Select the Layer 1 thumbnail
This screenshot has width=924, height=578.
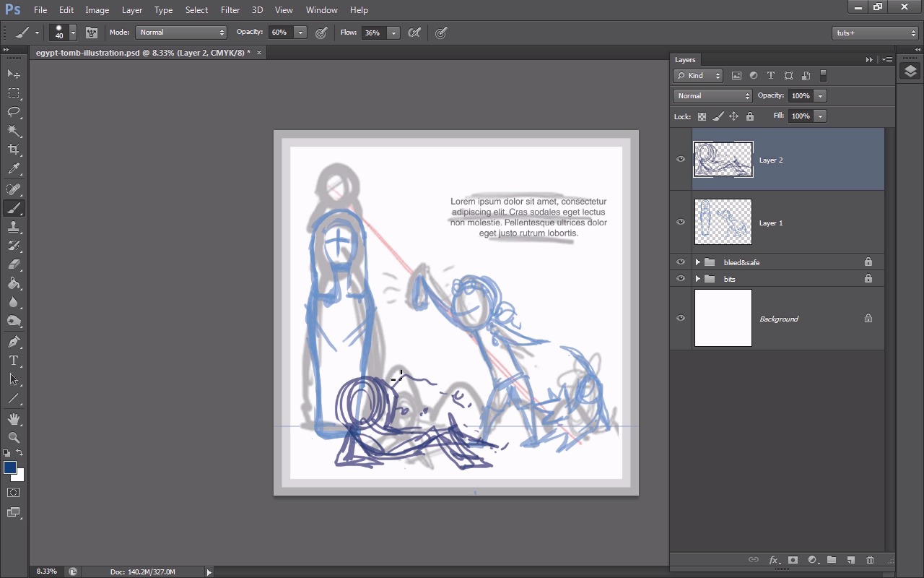(723, 223)
